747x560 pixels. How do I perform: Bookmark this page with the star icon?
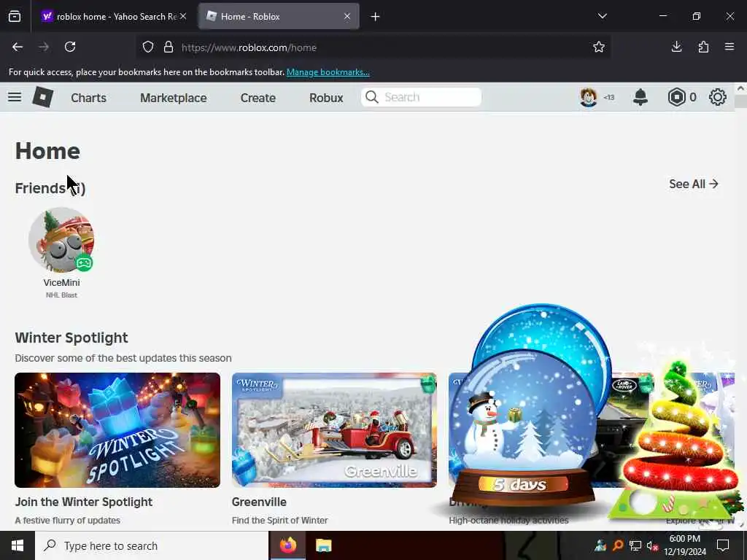(599, 47)
